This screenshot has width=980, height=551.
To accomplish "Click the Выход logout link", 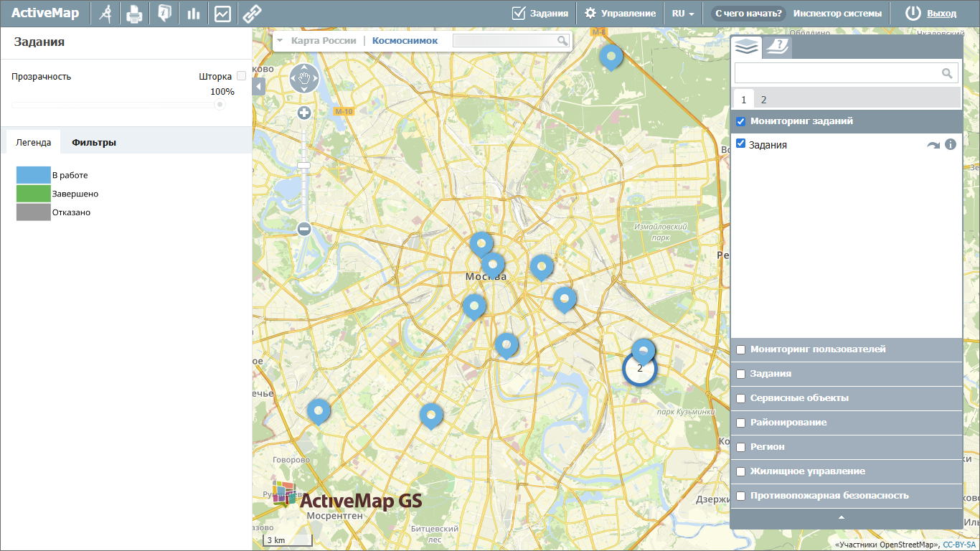I will [941, 14].
